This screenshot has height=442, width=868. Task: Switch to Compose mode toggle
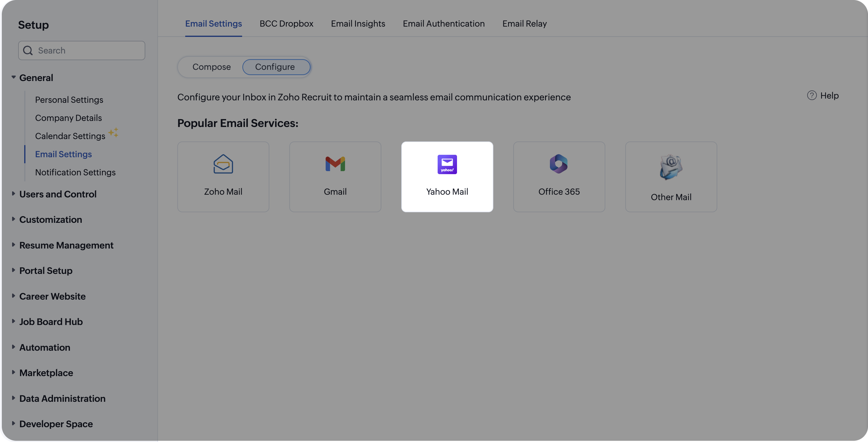[211, 67]
